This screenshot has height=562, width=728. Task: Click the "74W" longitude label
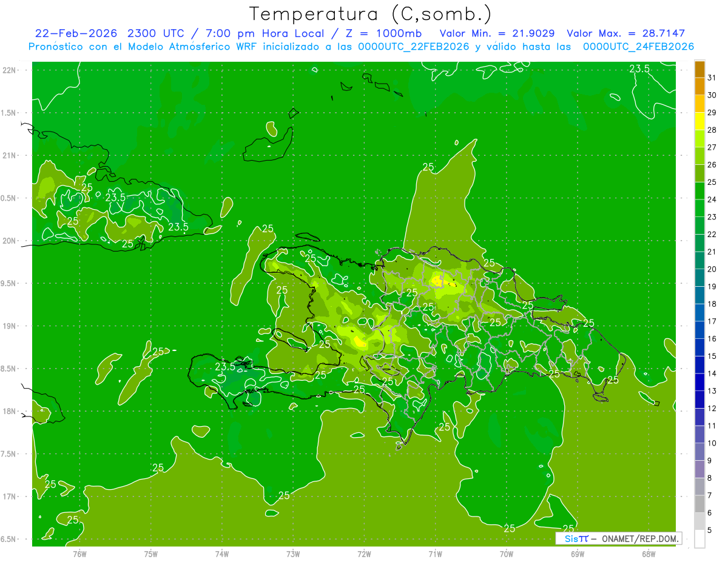pos(222,554)
